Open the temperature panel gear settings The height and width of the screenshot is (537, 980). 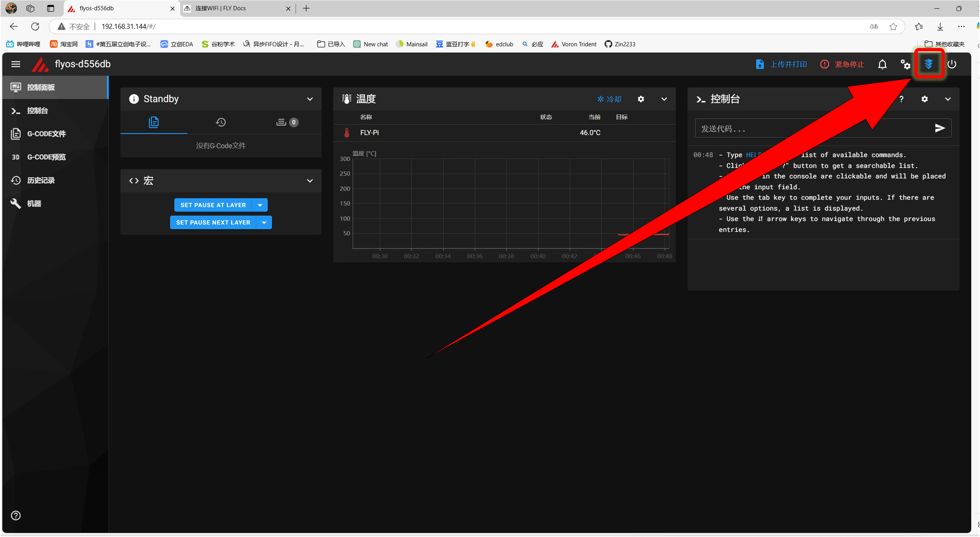[x=641, y=99]
